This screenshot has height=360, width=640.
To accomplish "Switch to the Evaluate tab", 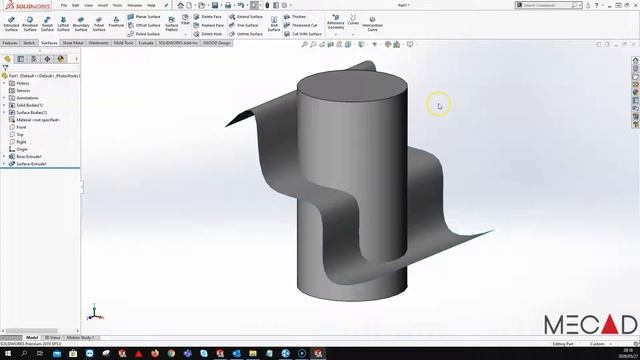I will (146, 43).
